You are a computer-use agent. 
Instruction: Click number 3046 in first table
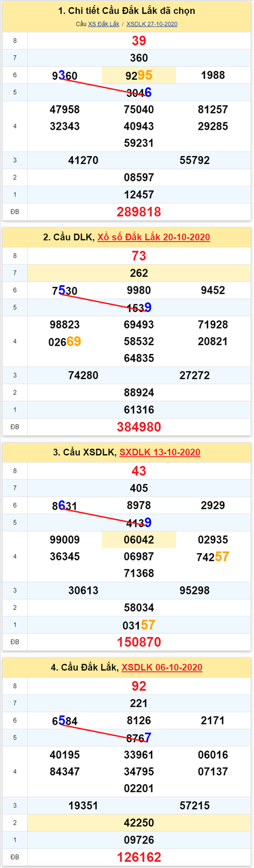[x=139, y=93]
